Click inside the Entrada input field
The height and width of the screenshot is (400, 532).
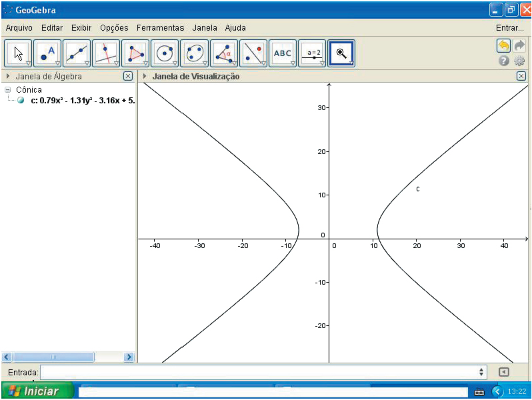click(260, 372)
